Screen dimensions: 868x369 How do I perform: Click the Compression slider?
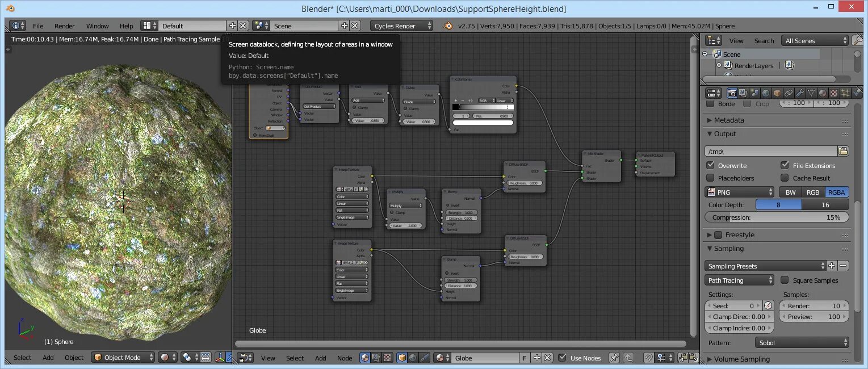pos(777,217)
